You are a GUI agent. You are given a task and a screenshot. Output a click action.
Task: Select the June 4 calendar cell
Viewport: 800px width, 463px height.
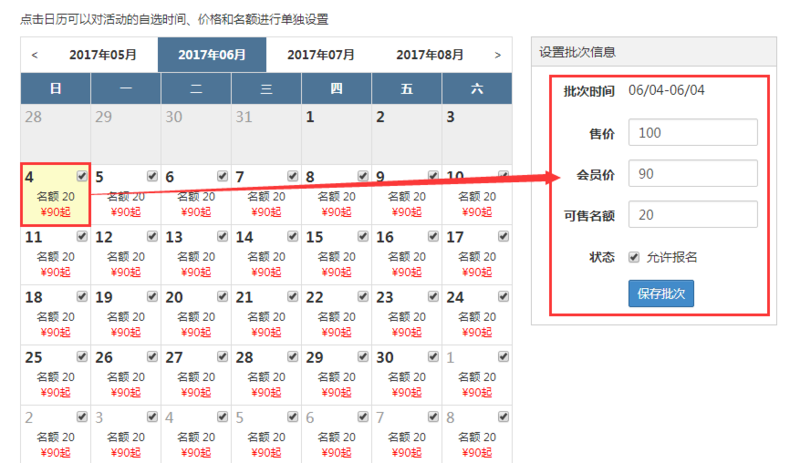(55, 194)
